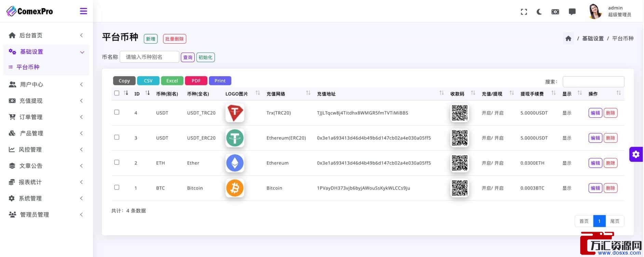
Task: Click the 批量删除 button
Action: click(x=175, y=39)
